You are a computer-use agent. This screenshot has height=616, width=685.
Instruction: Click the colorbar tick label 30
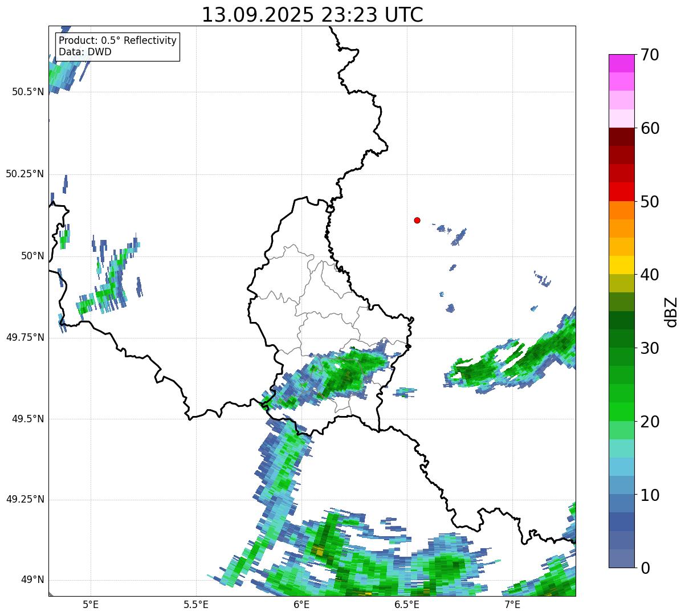(650, 348)
